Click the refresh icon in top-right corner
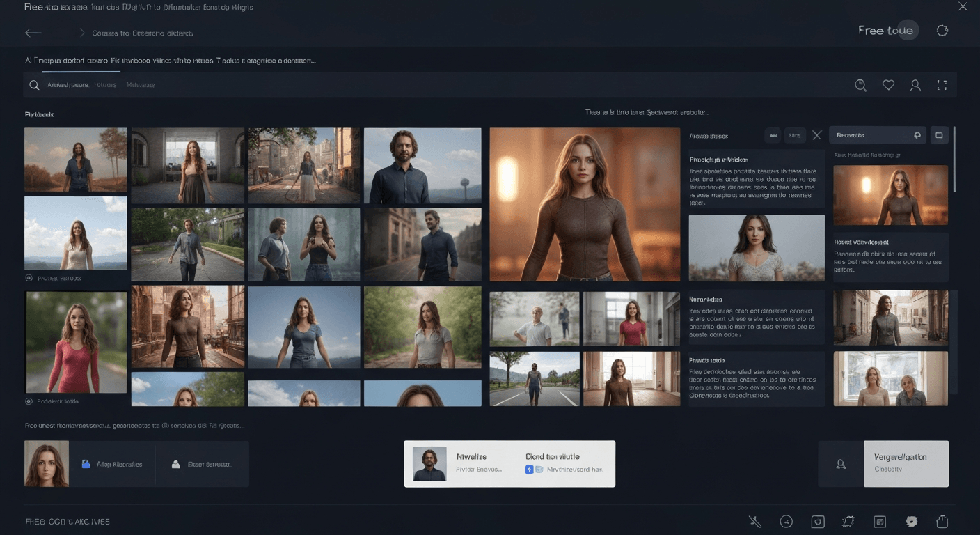 (x=942, y=30)
